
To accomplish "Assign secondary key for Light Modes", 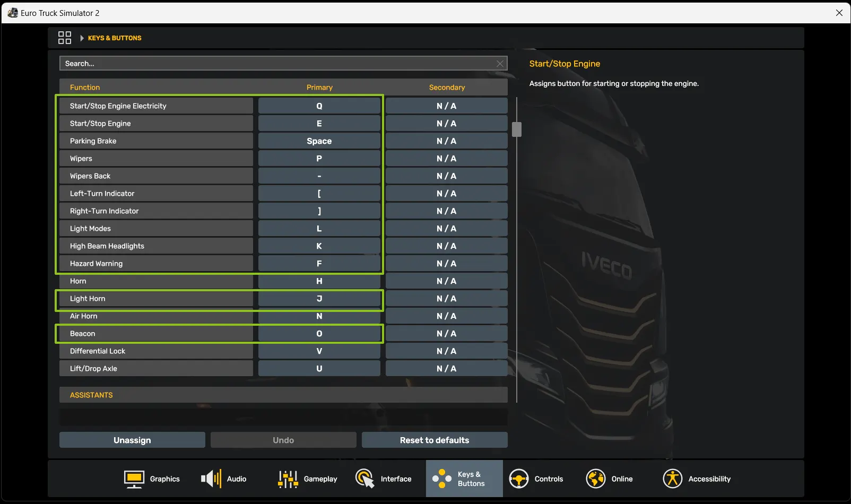I will (447, 229).
